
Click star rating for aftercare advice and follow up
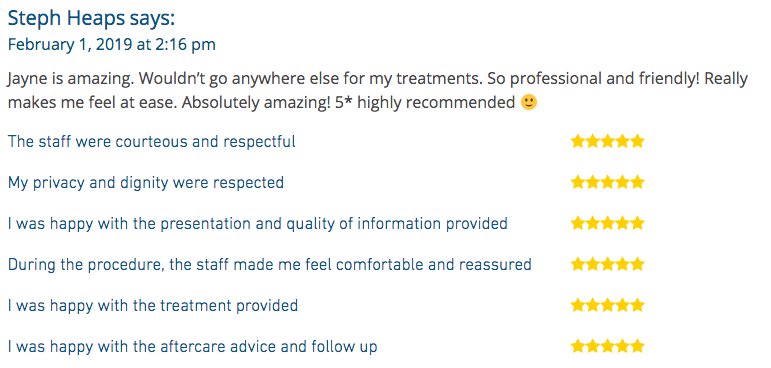coord(607,346)
